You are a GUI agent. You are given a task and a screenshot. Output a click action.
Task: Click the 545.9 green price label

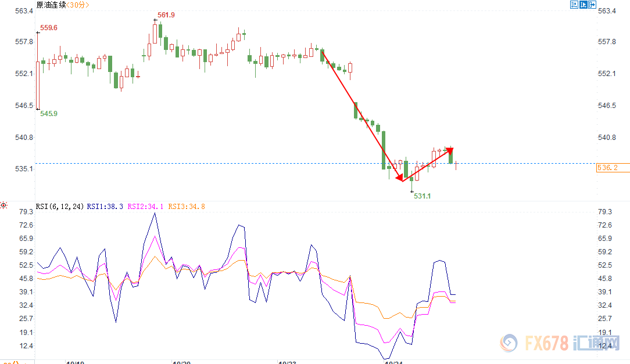[x=49, y=114]
